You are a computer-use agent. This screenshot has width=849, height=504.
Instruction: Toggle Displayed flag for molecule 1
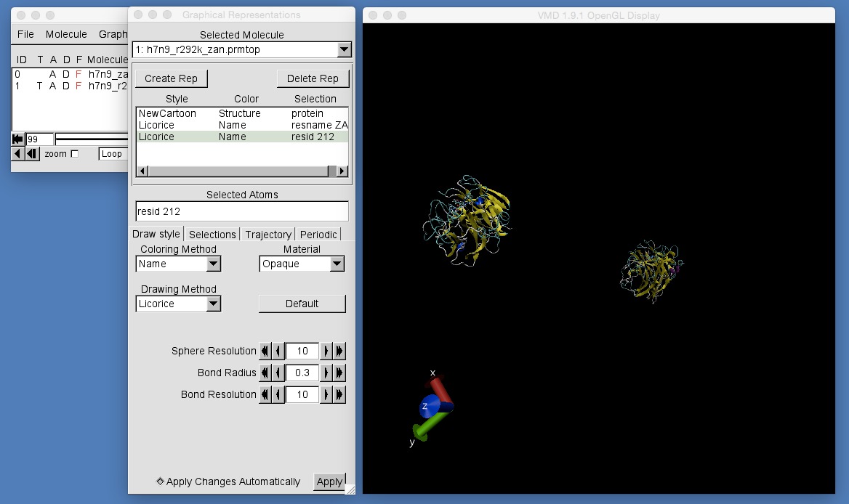(x=66, y=86)
